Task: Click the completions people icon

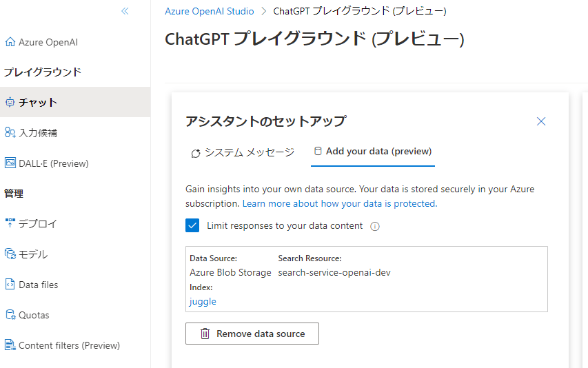Action: pos(10,132)
